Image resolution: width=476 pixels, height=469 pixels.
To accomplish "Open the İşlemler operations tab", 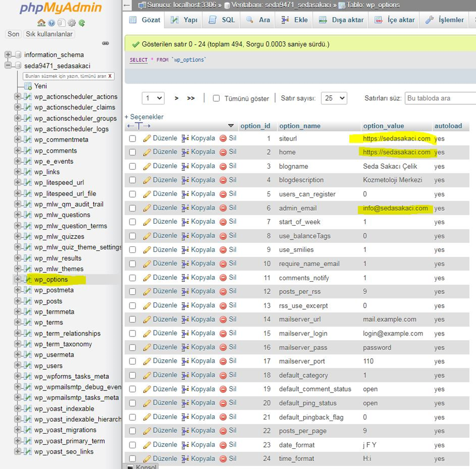I will coord(445,20).
